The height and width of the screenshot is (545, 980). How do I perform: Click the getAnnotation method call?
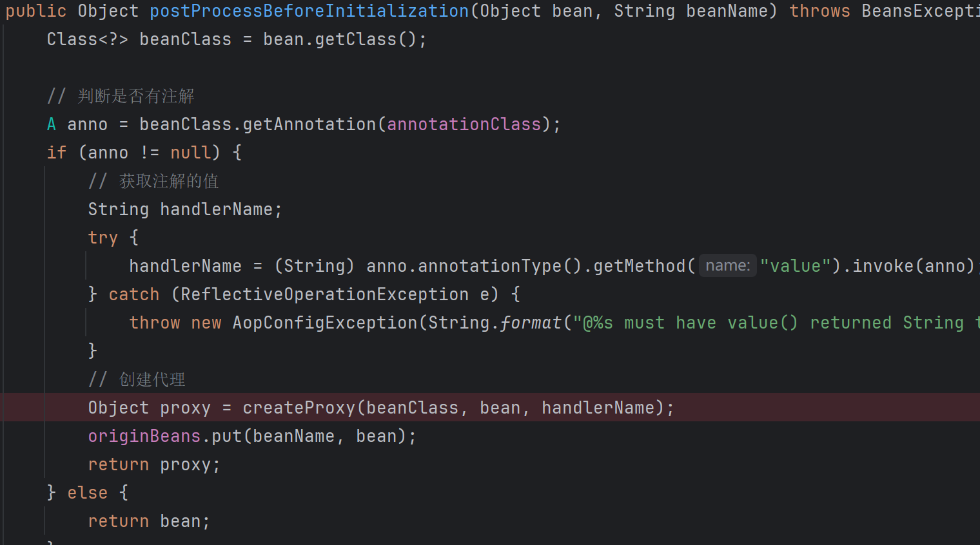(x=309, y=124)
